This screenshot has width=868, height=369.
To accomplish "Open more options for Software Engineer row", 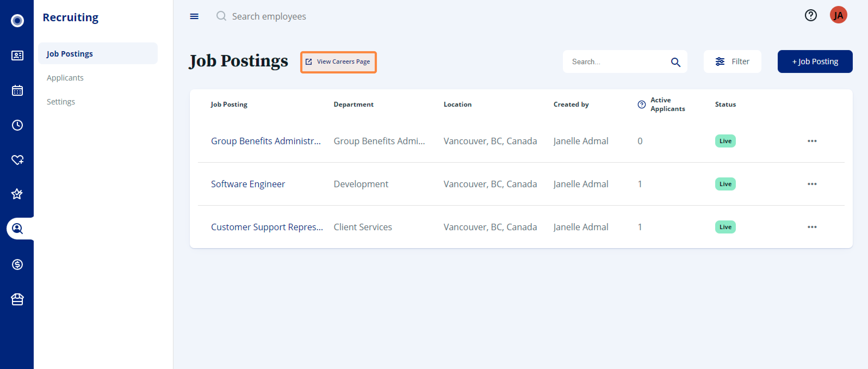I will click(812, 184).
